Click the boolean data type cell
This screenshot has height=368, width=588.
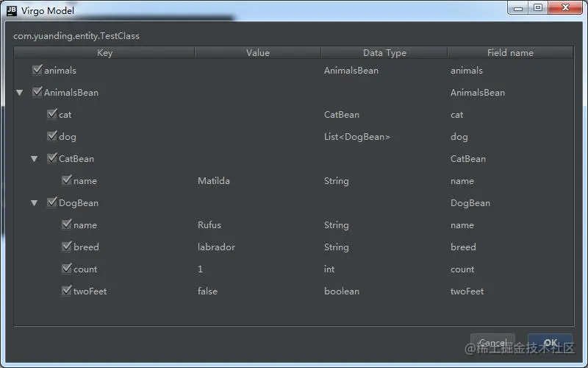tap(342, 291)
